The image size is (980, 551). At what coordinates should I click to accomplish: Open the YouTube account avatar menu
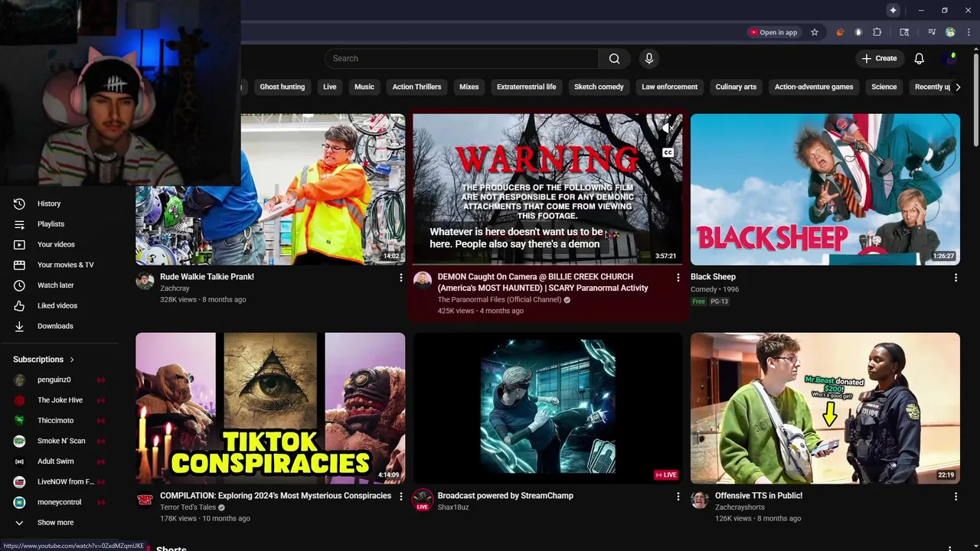click(950, 58)
